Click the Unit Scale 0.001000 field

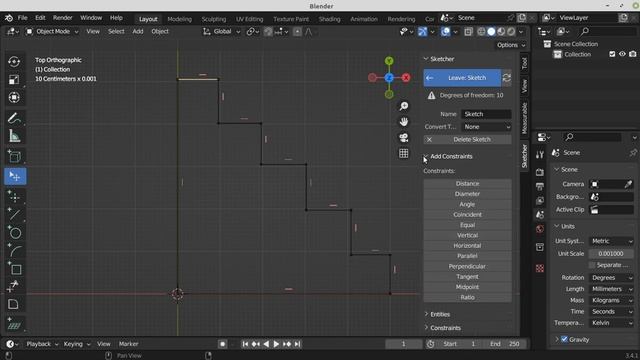tap(611, 254)
